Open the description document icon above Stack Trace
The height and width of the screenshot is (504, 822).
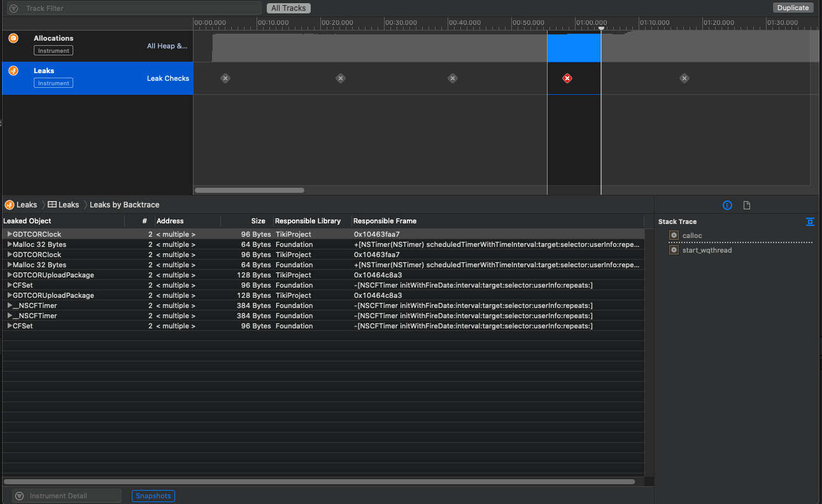pos(746,205)
